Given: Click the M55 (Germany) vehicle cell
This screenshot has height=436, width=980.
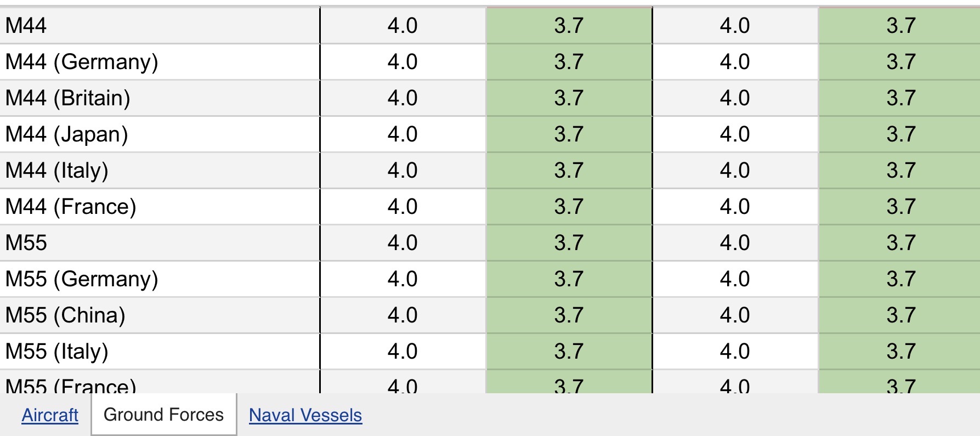Looking at the screenshot, I should click(x=160, y=279).
